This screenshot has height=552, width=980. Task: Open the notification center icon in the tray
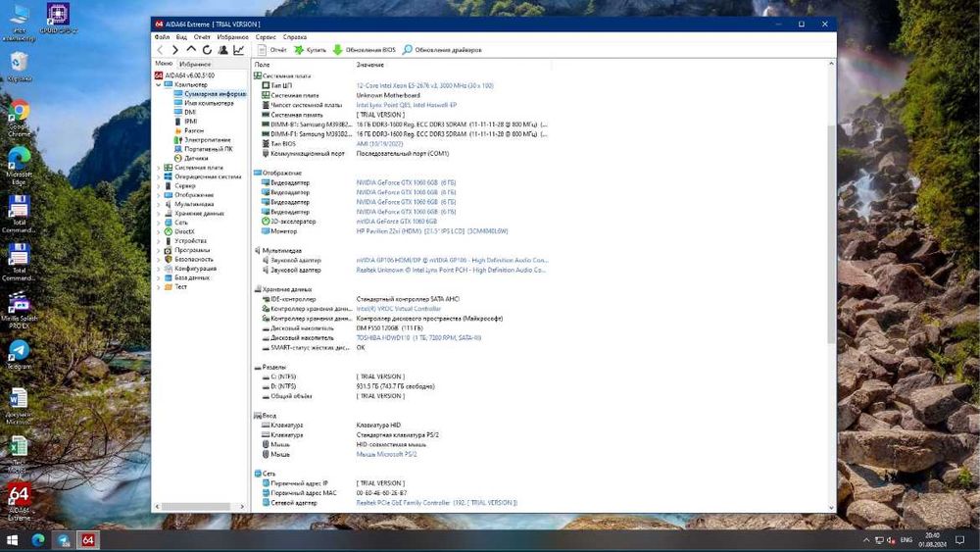click(960, 540)
